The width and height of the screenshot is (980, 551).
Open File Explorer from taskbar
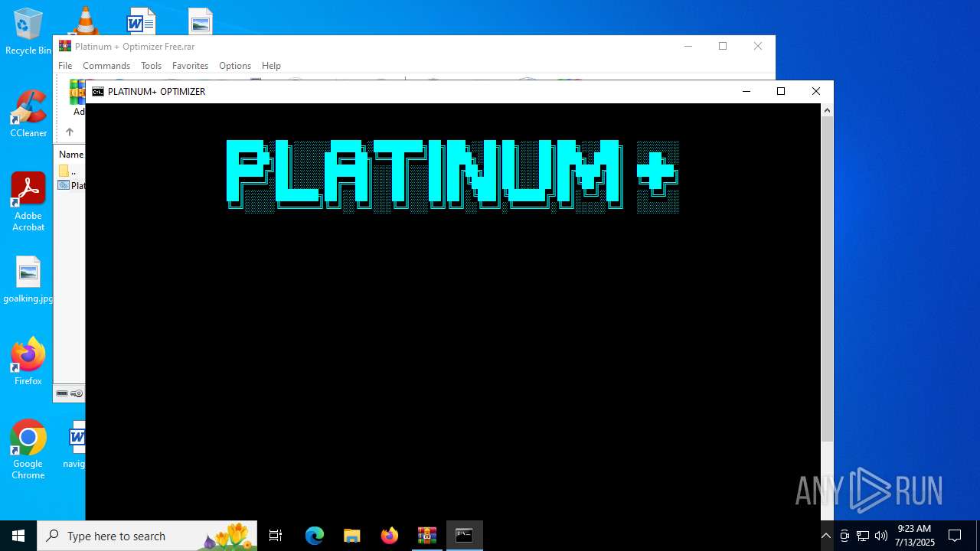pyautogui.click(x=352, y=536)
